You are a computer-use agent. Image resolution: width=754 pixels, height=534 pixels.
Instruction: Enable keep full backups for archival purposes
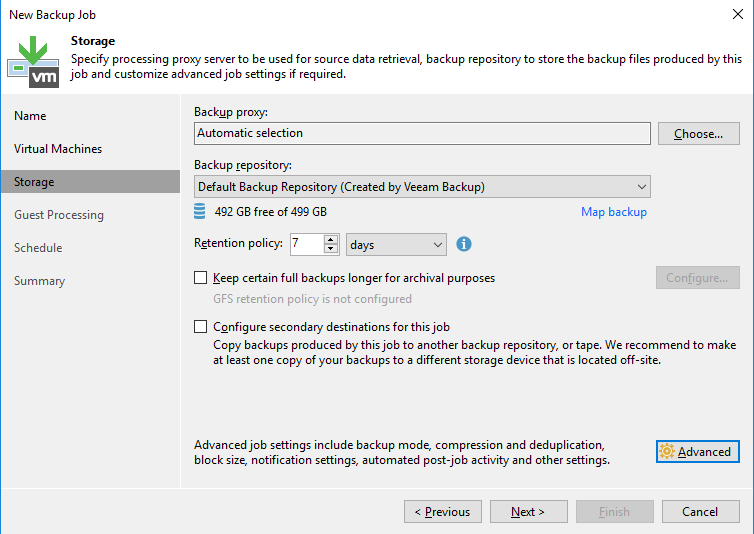click(x=201, y=278)
